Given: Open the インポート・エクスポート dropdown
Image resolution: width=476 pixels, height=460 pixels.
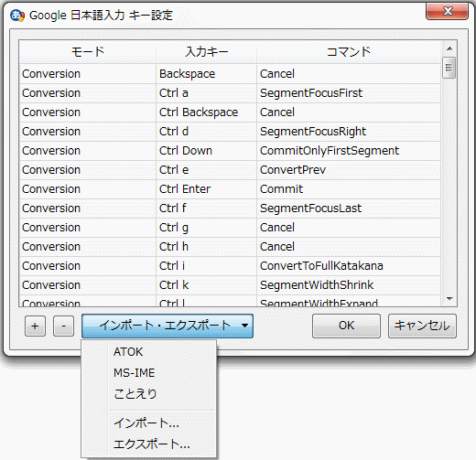Looking at the screenshot, I should click(168, 326).
